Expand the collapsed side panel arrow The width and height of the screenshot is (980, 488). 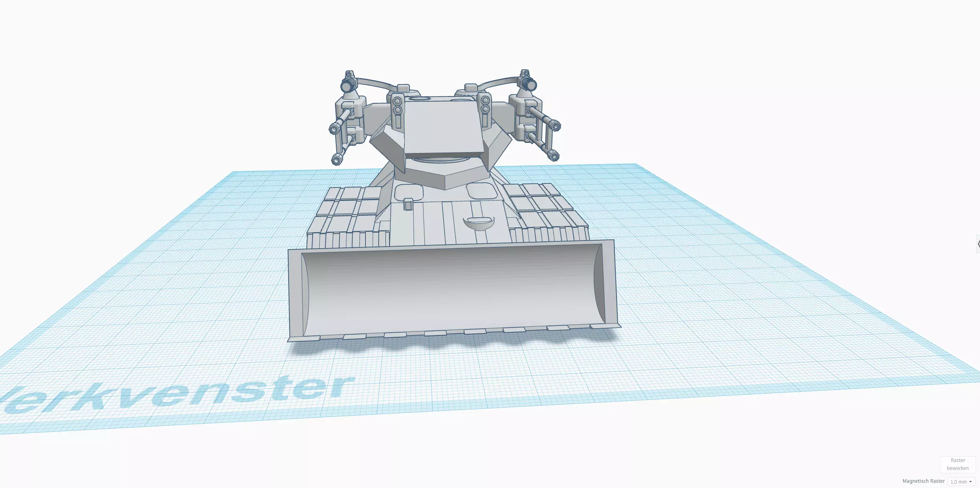pos(978,244)
